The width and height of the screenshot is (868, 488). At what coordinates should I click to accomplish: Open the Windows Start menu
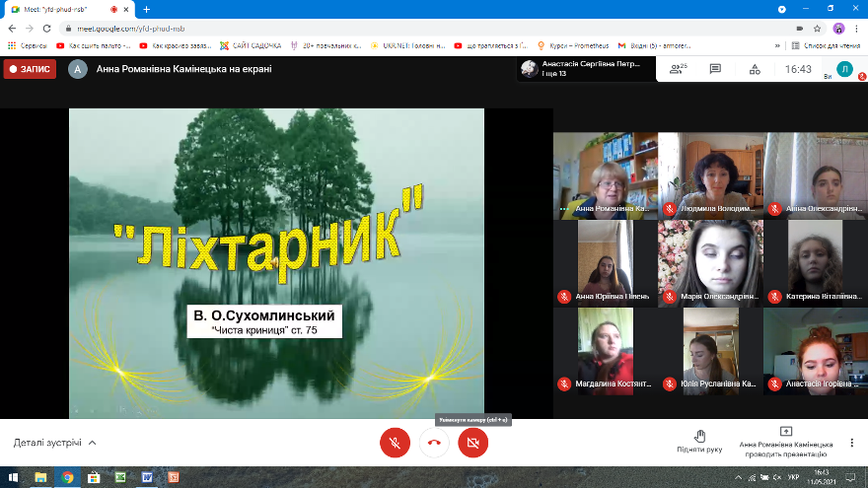click(13, 477)
